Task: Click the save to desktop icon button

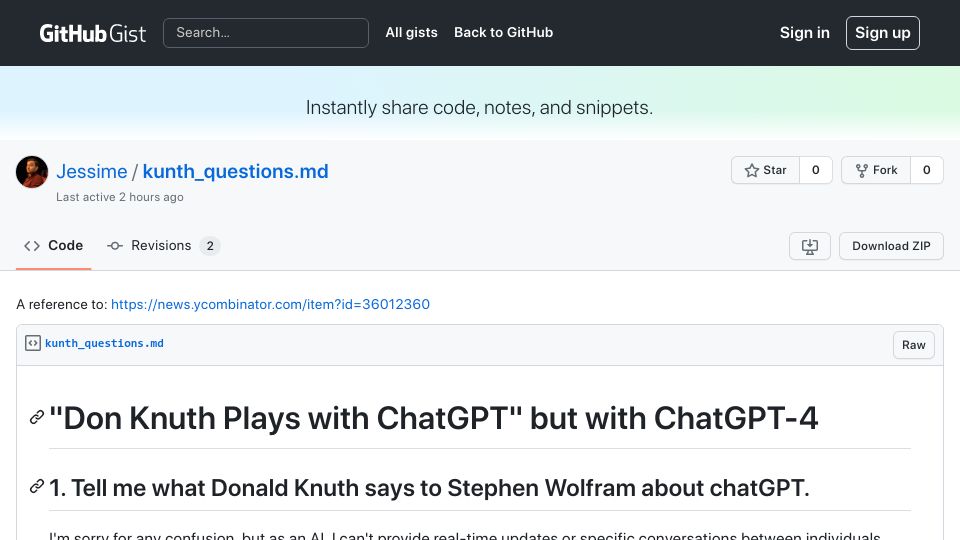Action: 809,246
